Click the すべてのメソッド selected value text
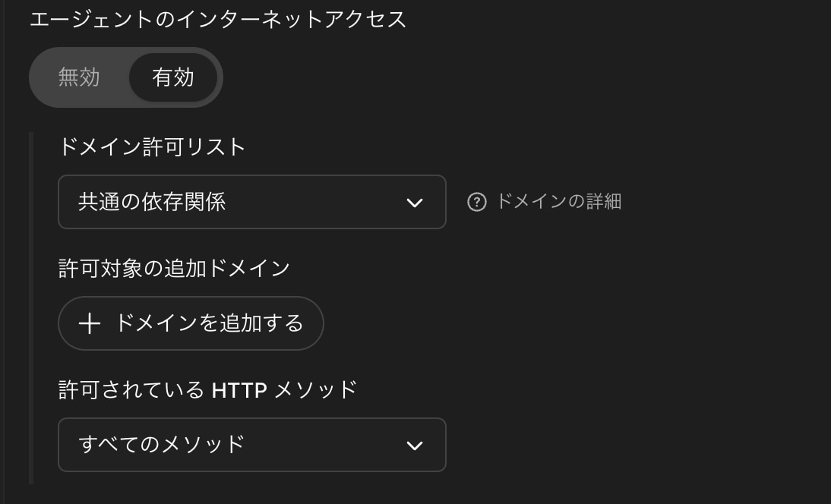The image size is (831, 504). click(x=162, y=444)
